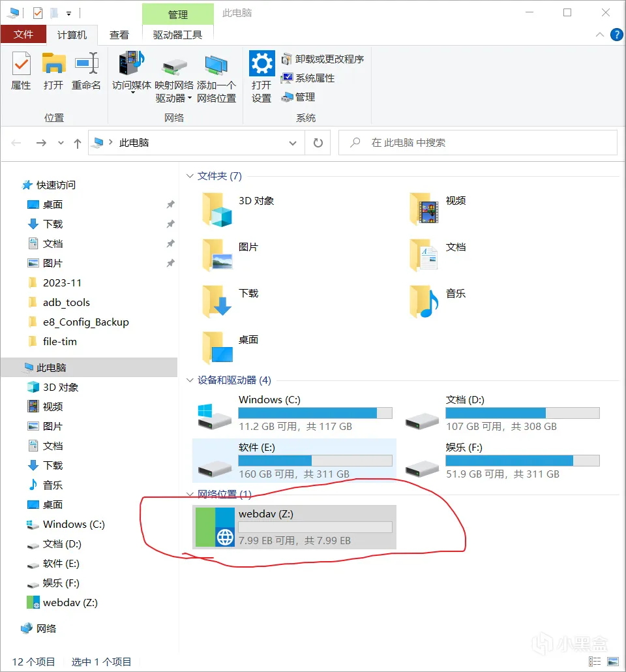Select the 下载 downloads folder in main pane
Image resolution: width=626 pixels, height=672 pixels.
click(231, 301)
